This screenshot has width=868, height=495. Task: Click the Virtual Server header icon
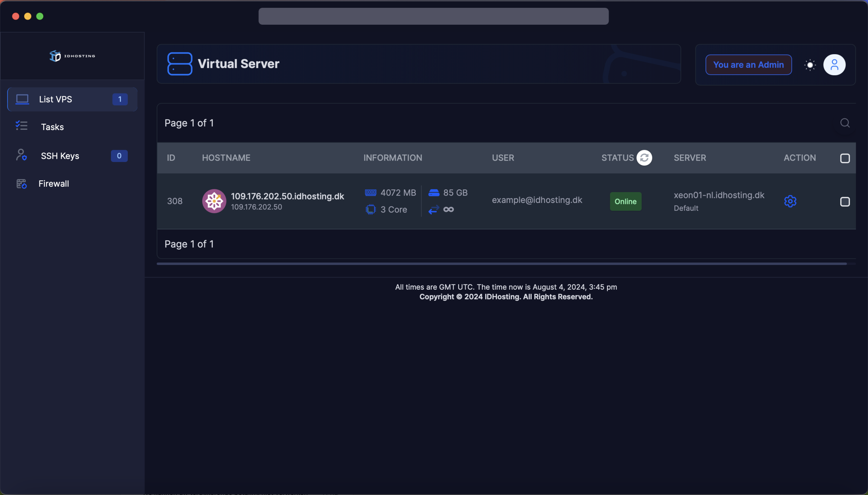coord(180,64)
